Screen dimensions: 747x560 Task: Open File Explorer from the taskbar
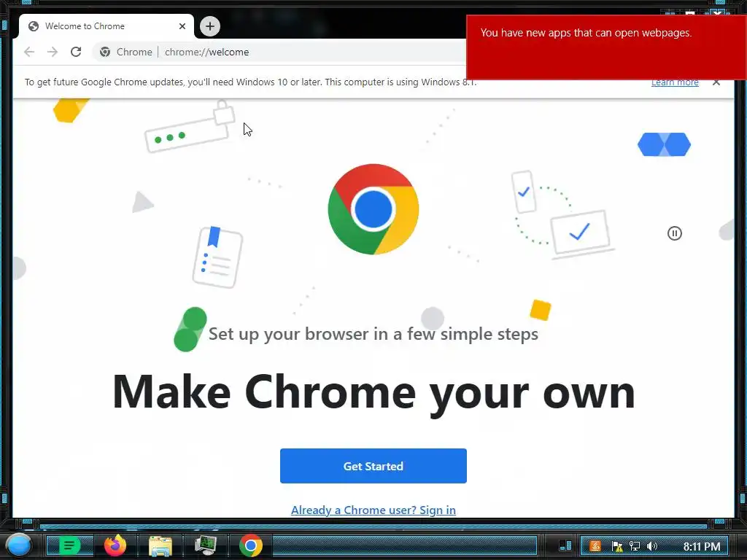(x=160, y=545)
